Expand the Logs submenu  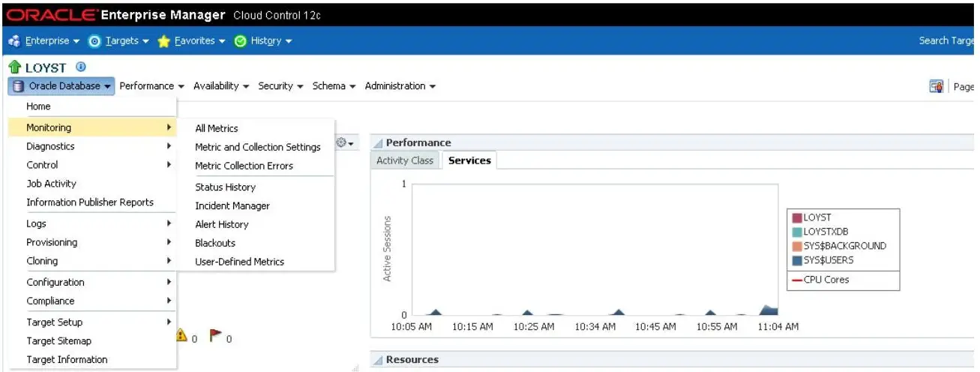click(x=91, y=223)
